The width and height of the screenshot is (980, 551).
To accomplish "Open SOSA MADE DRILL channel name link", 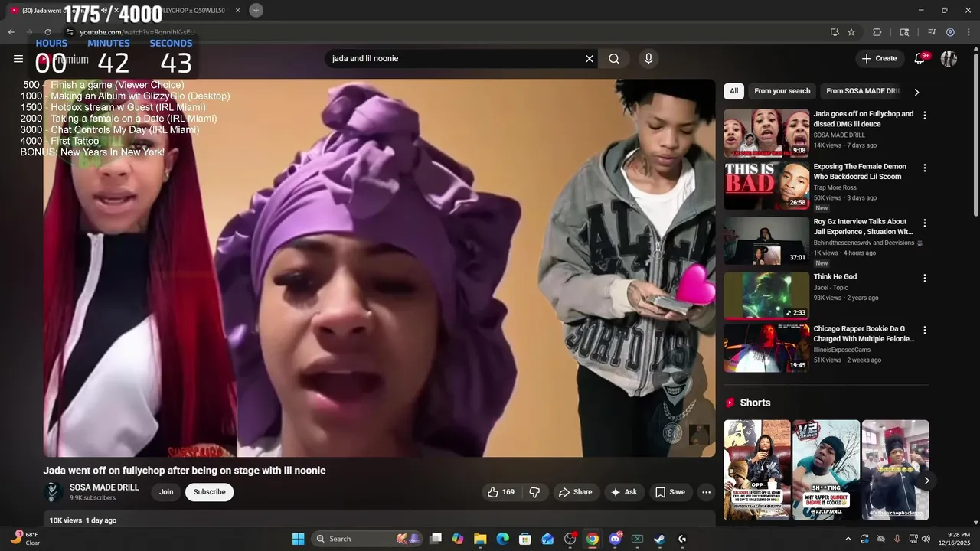I will coord(104,487).
